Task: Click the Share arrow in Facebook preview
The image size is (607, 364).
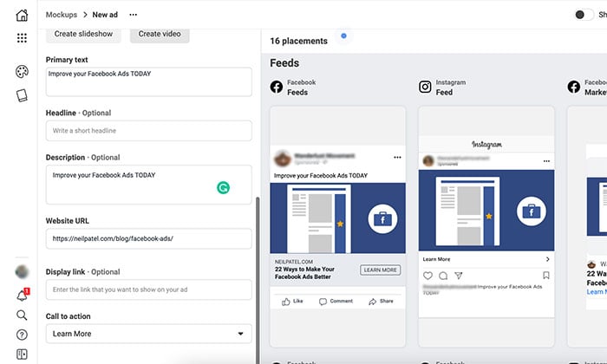Action: pos(372,302)
